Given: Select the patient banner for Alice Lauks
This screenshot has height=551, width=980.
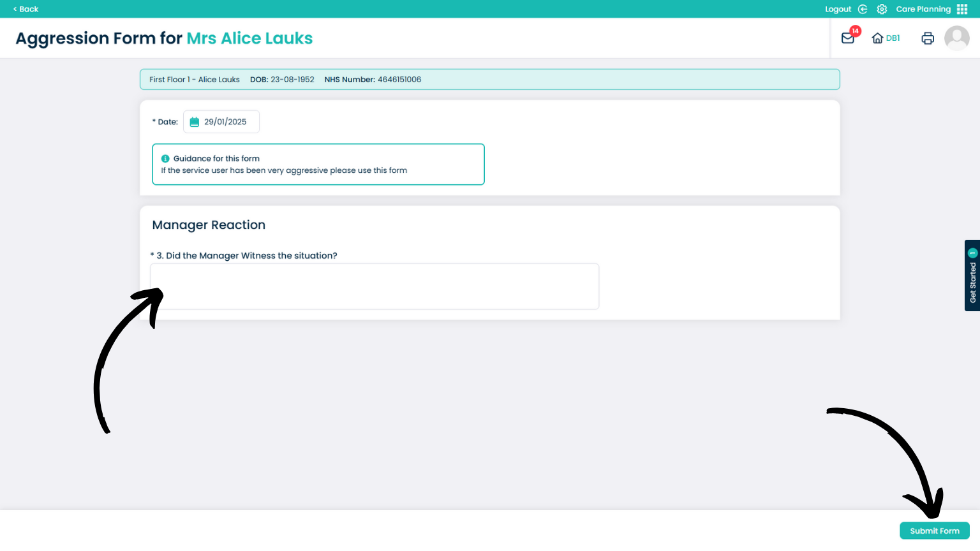Looking at the screenshot, I should pos(489,79).
